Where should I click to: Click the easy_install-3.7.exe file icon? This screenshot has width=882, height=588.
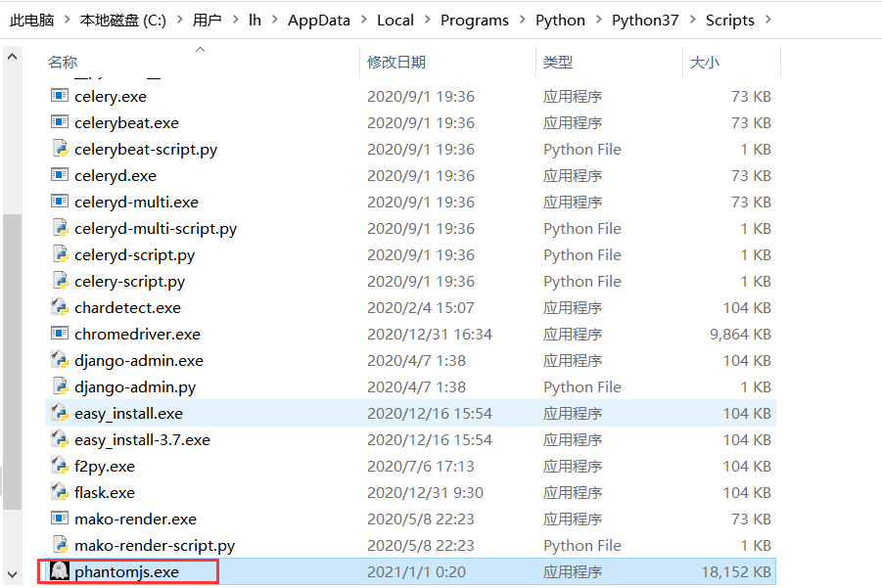pyautogui.click(x=60, y=439)
